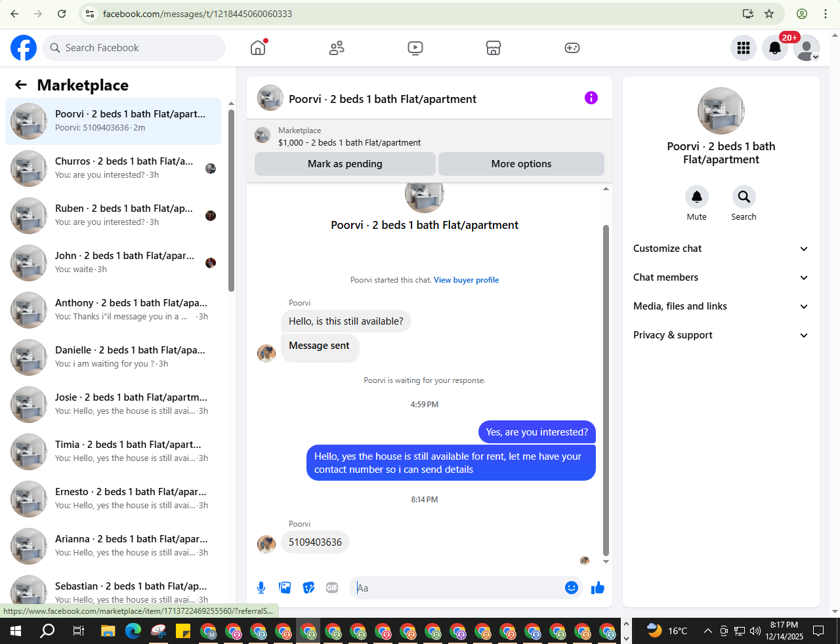This screenshot has width=840, height=644.
Task: Open the Windows taskbar search icon
Action: coord(47,631)
